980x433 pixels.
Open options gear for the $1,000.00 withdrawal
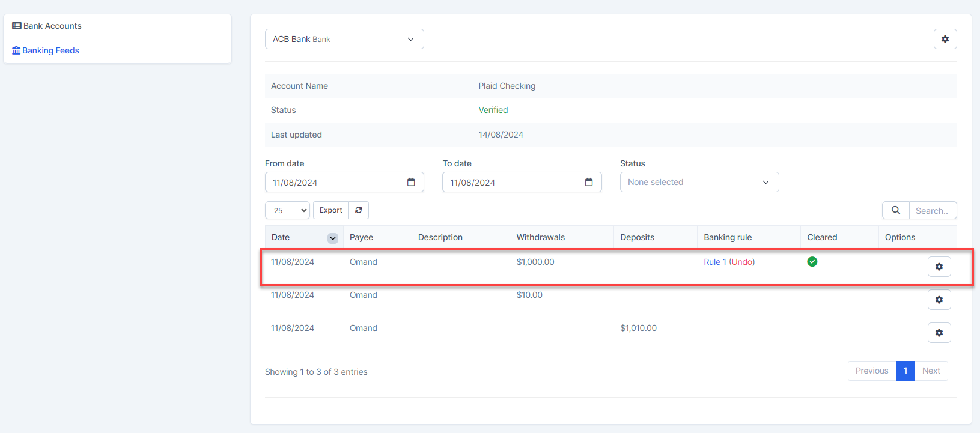(x=939, y=267)
